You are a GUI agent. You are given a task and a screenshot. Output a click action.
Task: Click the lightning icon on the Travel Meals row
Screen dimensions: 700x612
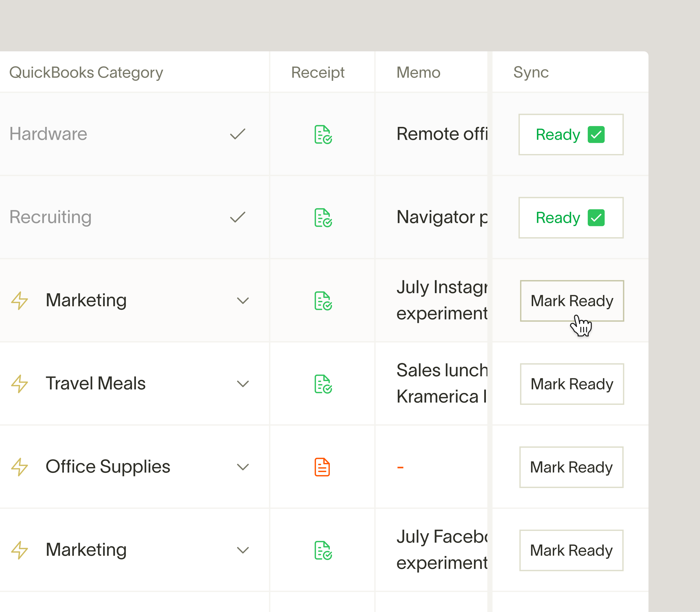(x=20, y=384)
